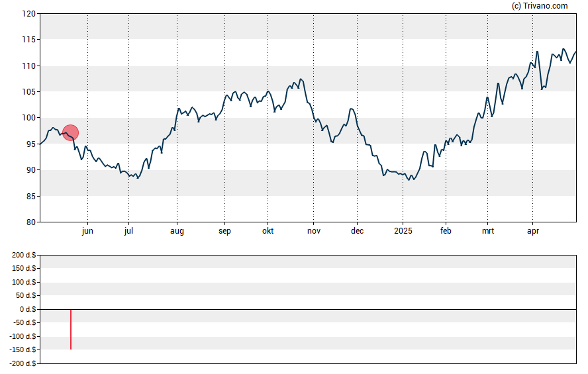
Task: Click the red negative bar in lower chart
Action: click(x=71, y=330)
